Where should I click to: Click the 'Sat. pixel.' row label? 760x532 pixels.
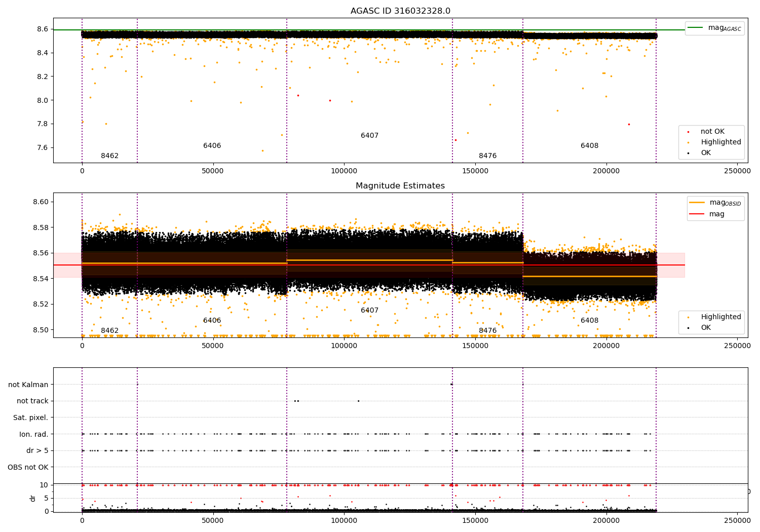[x=30, y=417]
